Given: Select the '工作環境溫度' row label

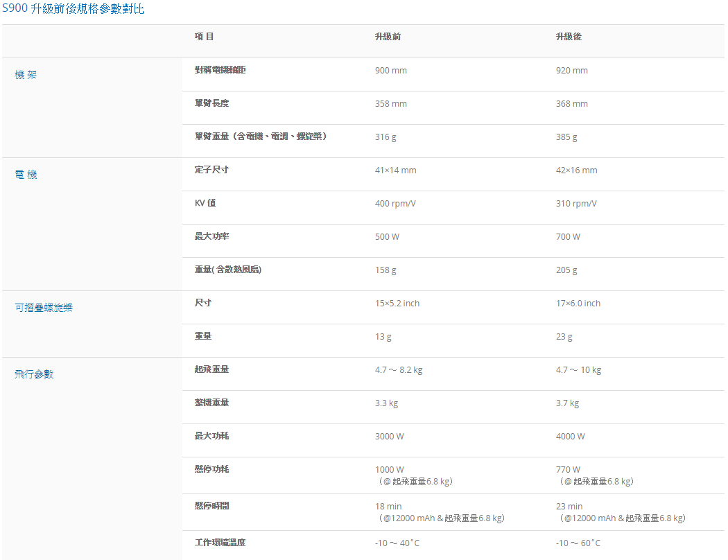Looking at the screenshot, I should pos(220,543).
